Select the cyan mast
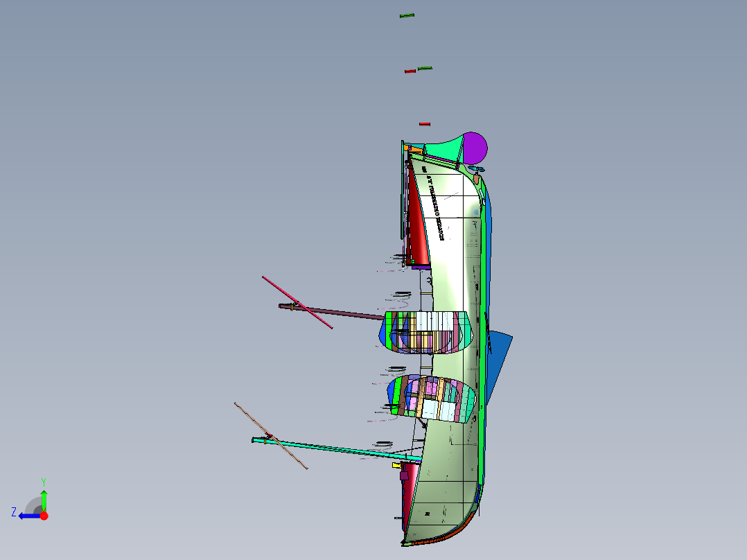Viewport: 747px width, 560px height. tap(337, 449)
